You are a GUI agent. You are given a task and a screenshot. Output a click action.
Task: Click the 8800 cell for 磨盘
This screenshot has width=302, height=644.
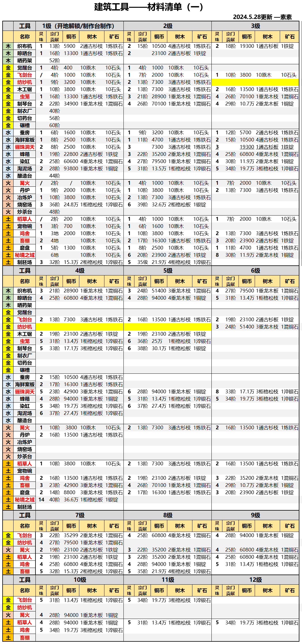[x=70, y=492]
